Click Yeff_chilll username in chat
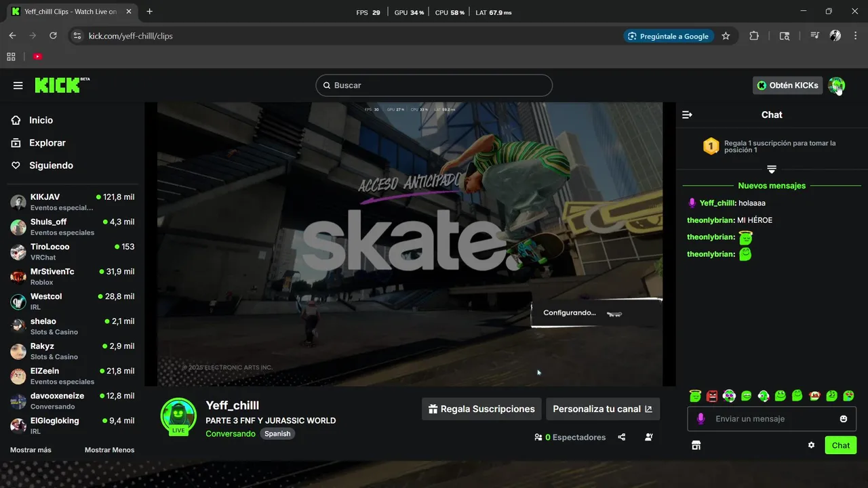Viewport: 868px width, 488px height. coord(717,203)
